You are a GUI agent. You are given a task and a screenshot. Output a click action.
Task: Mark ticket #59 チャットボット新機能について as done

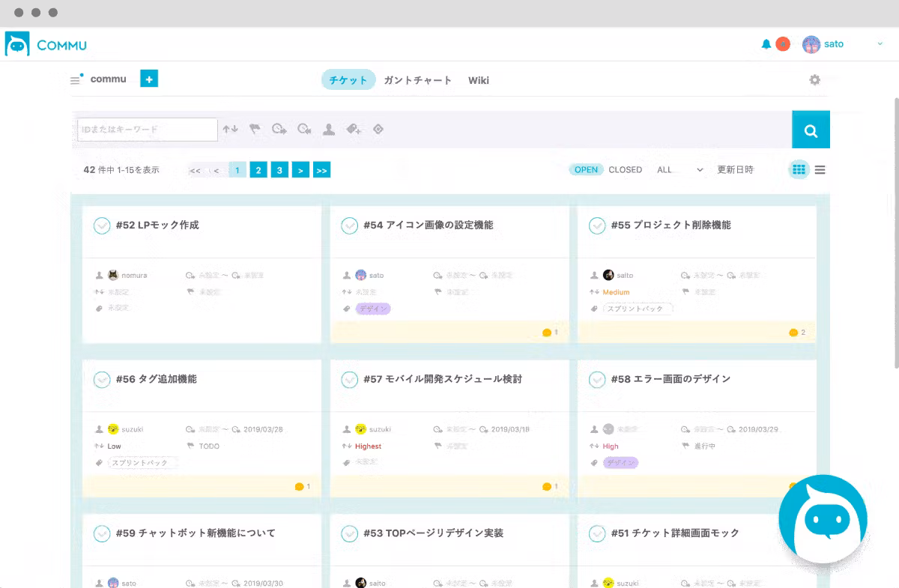tap(102, 534)
